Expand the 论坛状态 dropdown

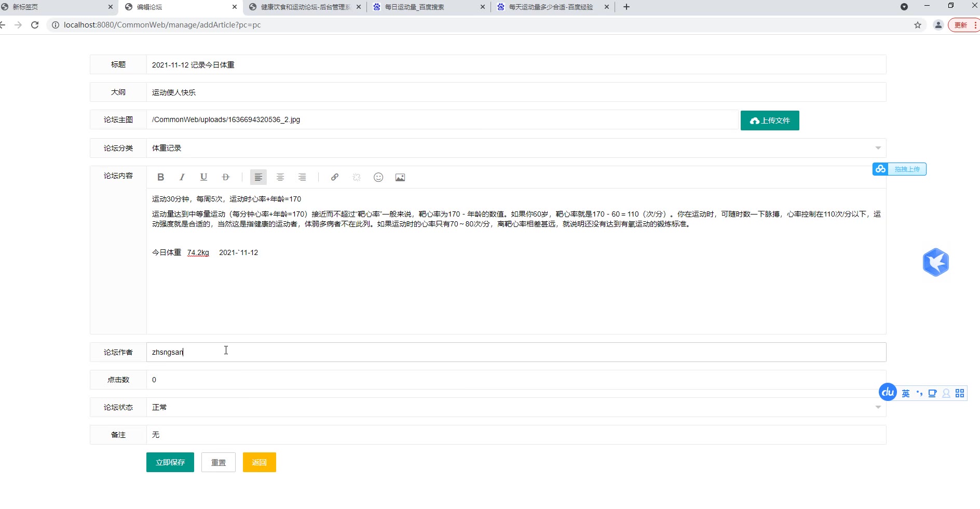(x=878, y=407)
